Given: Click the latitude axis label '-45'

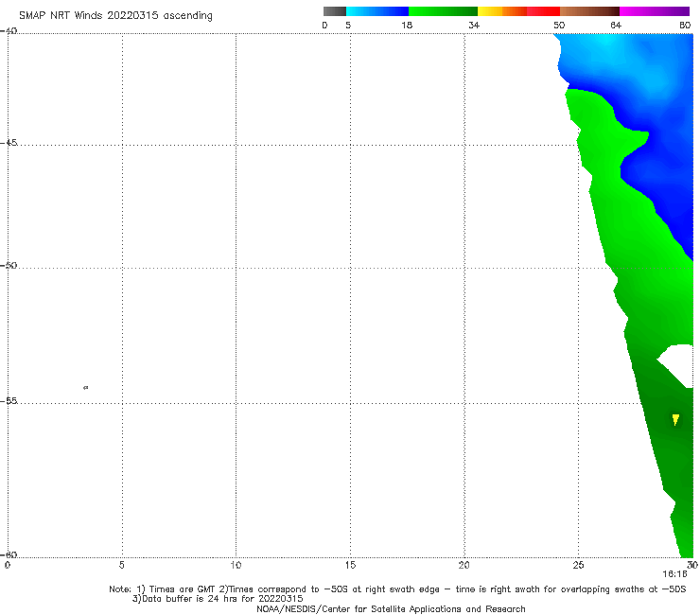Looking at the screenshot, I should point(9,143).
